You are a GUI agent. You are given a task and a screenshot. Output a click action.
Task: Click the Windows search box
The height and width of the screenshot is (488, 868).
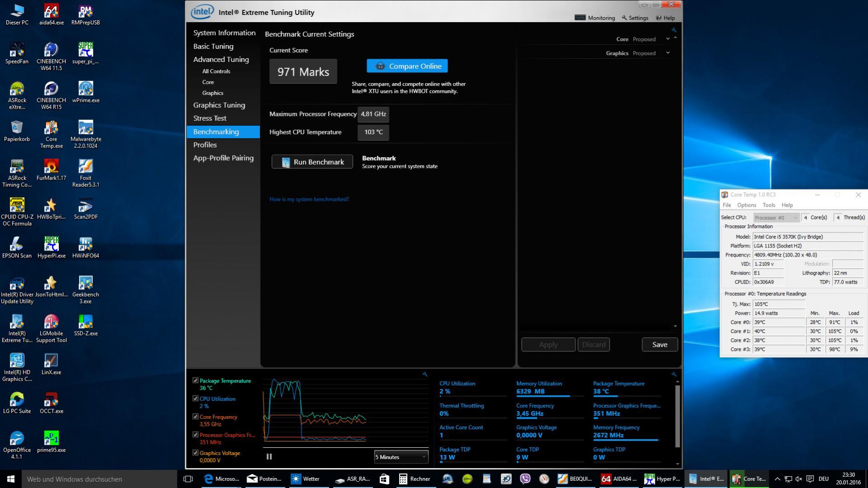tap(99, 479)
